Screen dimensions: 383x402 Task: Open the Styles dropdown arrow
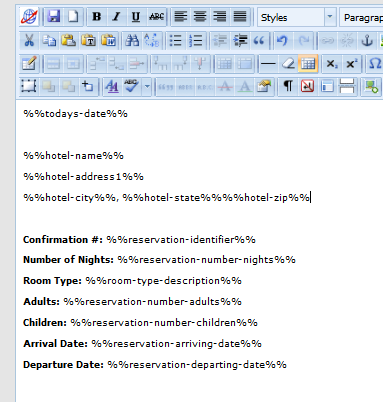point(330,17)
